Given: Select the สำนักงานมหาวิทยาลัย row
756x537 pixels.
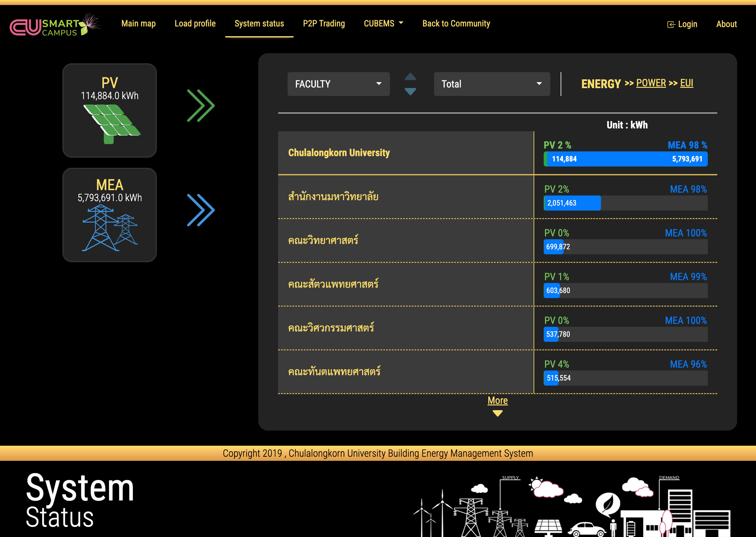Looking at the screenshot, I should [x=497, y=197].
